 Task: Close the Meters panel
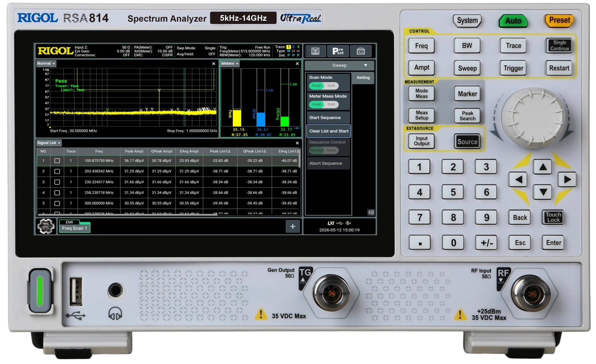(297, 64)
